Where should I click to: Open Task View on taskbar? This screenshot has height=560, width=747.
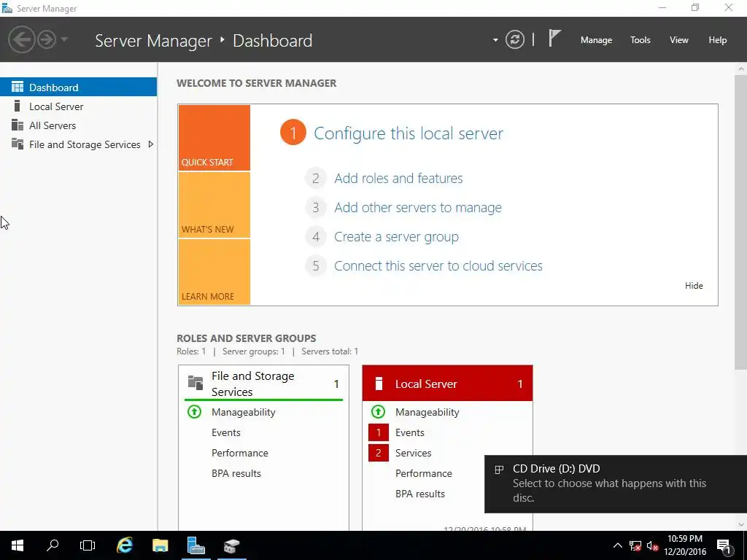[x=88, y=545]
